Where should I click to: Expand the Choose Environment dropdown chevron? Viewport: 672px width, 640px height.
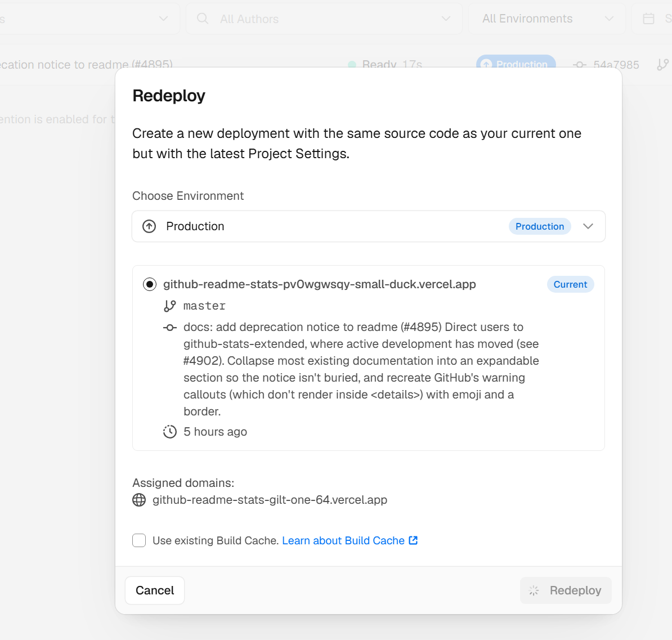(588, 226)
